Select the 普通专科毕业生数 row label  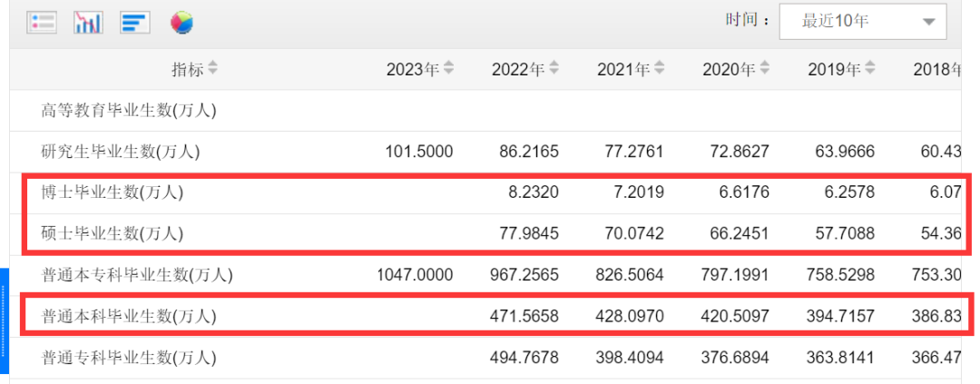pyautogui.click(x=130, y=358)
